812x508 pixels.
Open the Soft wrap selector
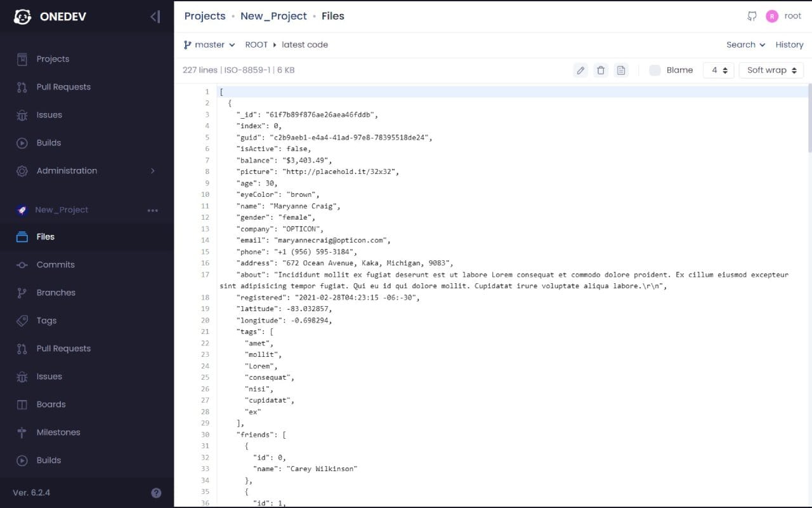click(x=770, y=70)
